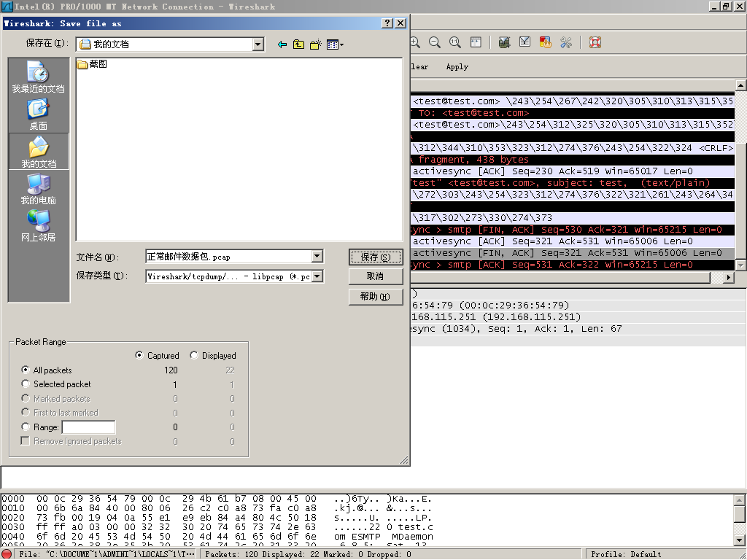Click zoom out in Wireshark toolbar
747x560 pixels.
click(x=435, y=42)
